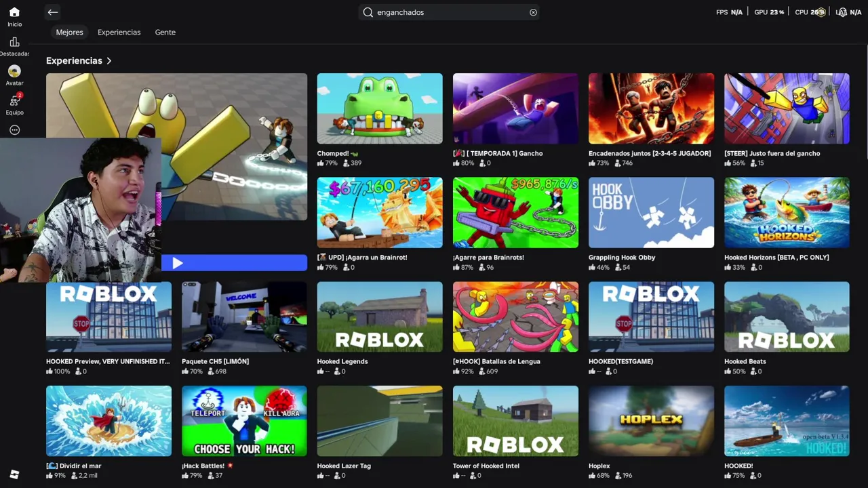Click the 746 players count under Encadenados juntos
This screenshot has height=488, width=868.
[x=624, y=163]
